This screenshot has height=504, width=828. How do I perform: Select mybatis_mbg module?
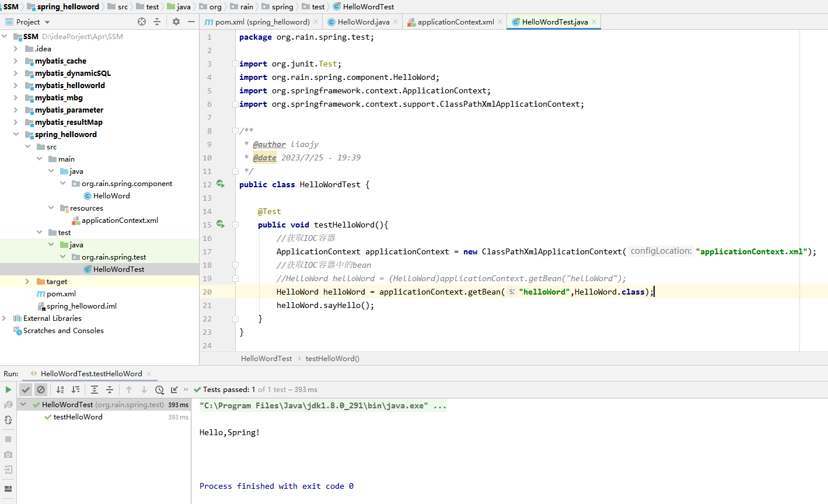[58, 98]
